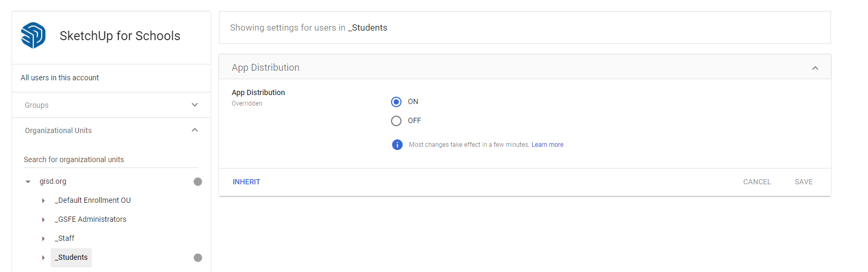This screenshot has height=272, width=868.
Task: Select the OFF radio button
Action: [396, 121]
